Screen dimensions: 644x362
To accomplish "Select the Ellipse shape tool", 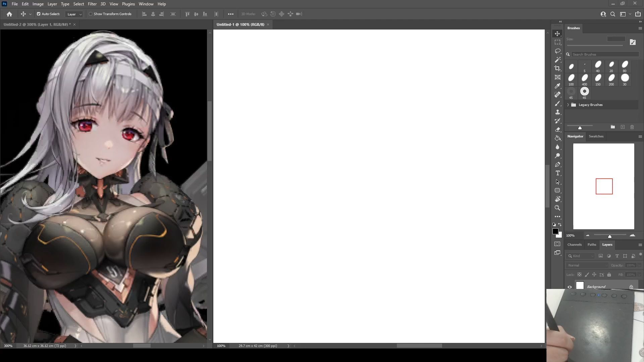I will pyautogui.click(x=557, y=190).
